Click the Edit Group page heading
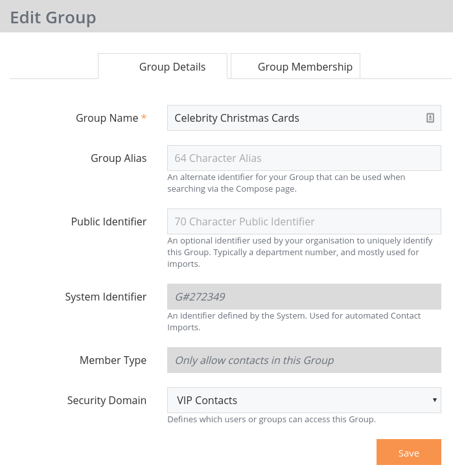Image resolution: width=453 pixels, height=476 pixels. (53, 17)
